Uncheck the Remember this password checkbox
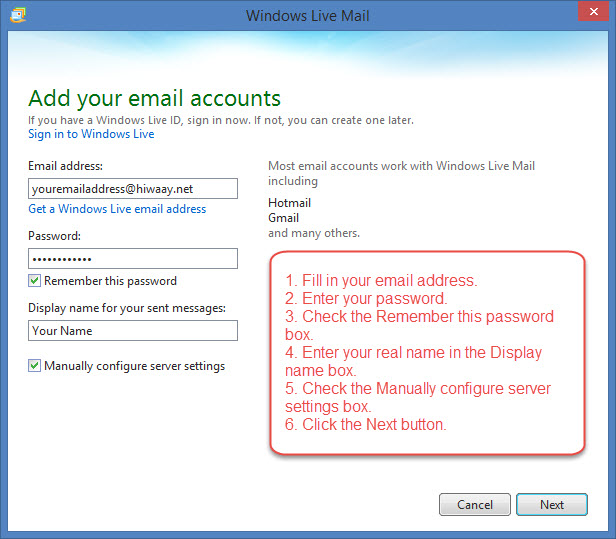616x539 pixels. coord(35,281)
